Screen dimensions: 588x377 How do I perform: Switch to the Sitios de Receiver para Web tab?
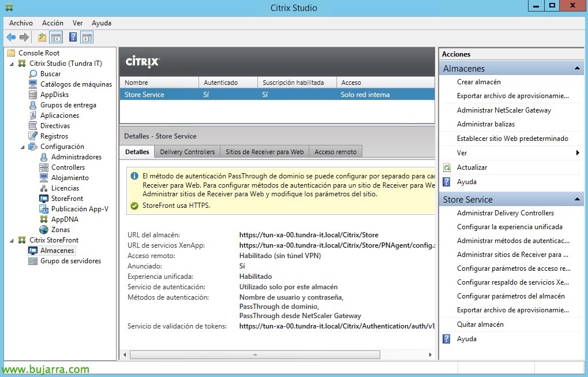point(265,151)
